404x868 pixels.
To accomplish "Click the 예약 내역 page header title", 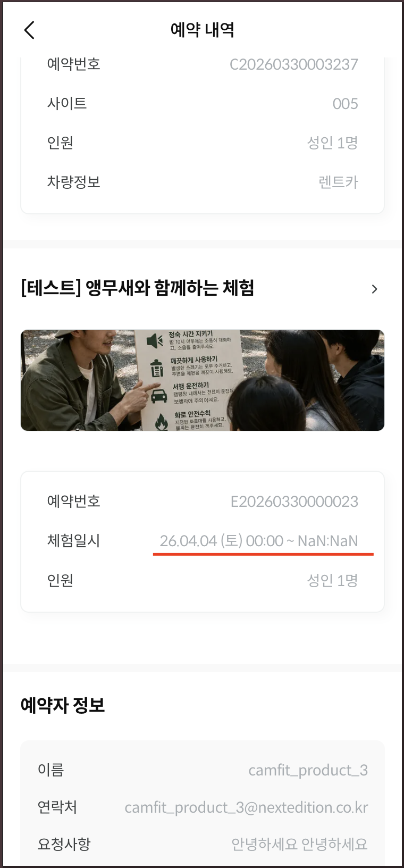I will click(202, 30).
